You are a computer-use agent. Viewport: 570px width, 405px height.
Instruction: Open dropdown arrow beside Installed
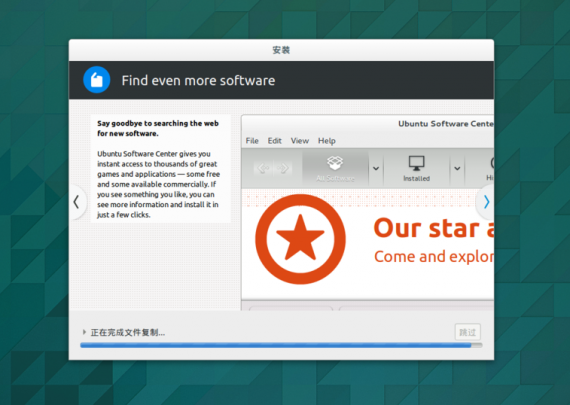[457, 168]
